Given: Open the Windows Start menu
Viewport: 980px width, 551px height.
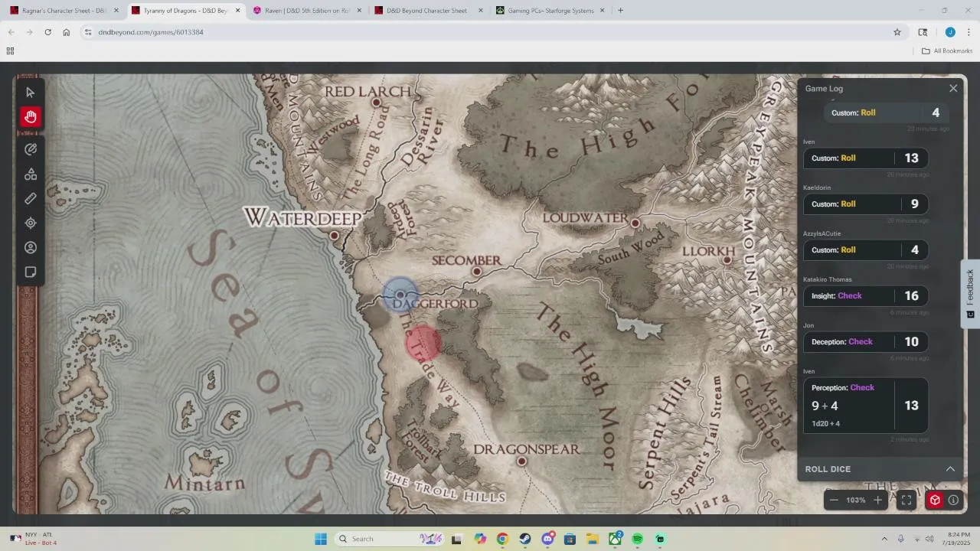Looking at the screenshot, I should (321, 539).
